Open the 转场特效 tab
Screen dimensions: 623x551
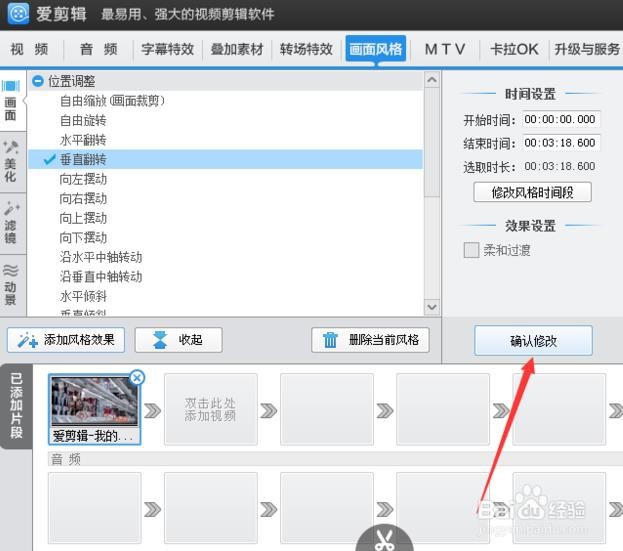coord(306,50)
